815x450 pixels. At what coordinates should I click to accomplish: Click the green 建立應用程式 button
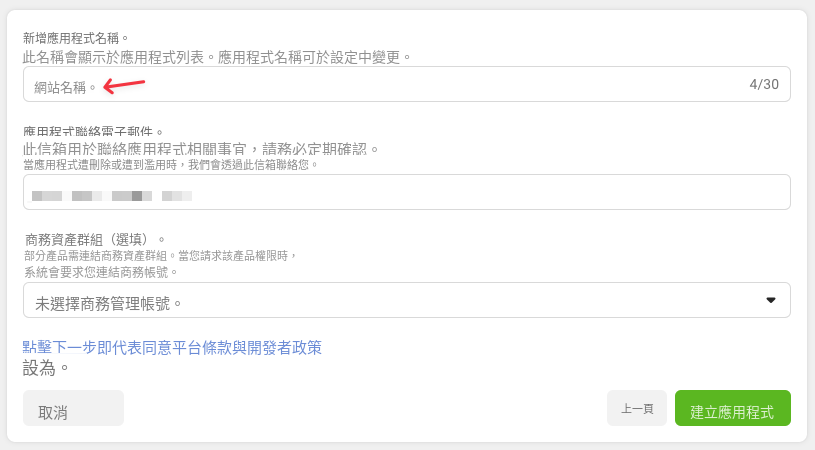pos(733,408)
